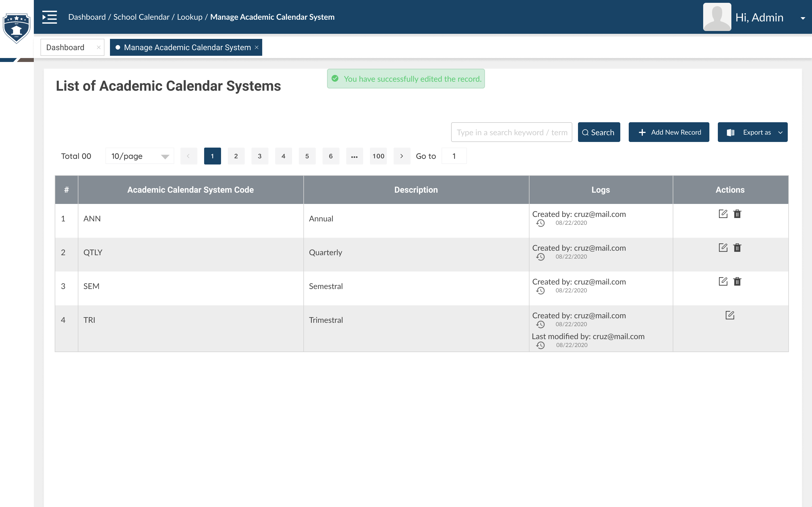The image size is (812, 507).
Task: Click the history clock icon for Annual
Action: 541,223
